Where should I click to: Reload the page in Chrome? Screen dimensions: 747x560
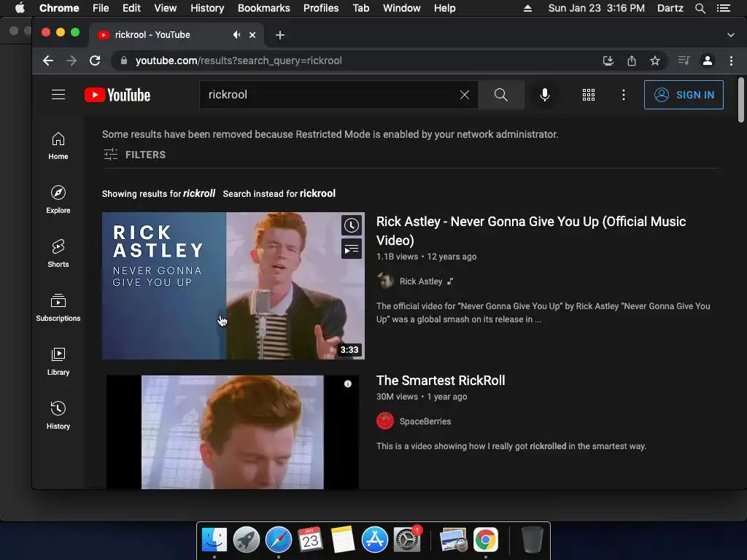tap(95, 61)
